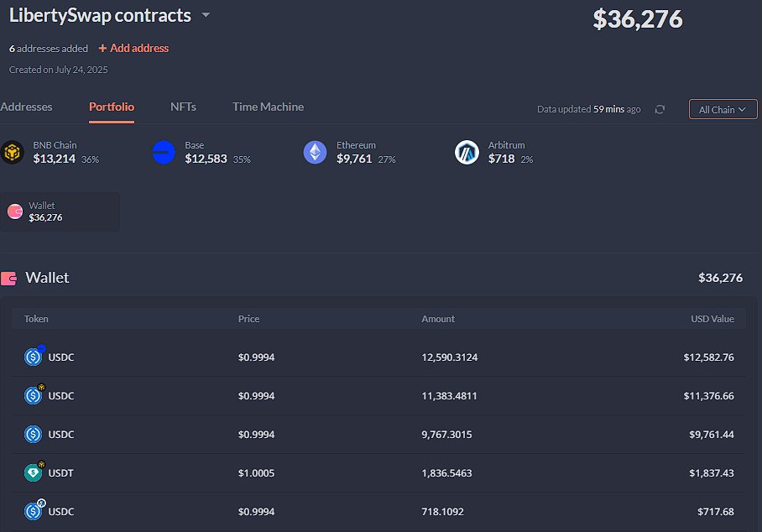Image resolution: width=762 pixels, height=532 pixels.
Task: Click the amount 11,383.4811
Action: coord(449,396)
